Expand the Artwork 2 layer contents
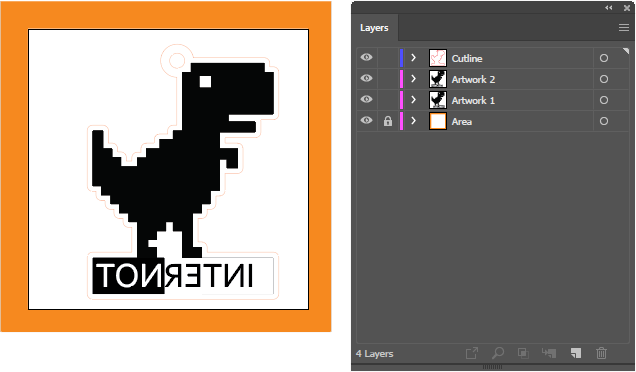The image size is (636, 372). pyautogui.click(x=413, y=79)
